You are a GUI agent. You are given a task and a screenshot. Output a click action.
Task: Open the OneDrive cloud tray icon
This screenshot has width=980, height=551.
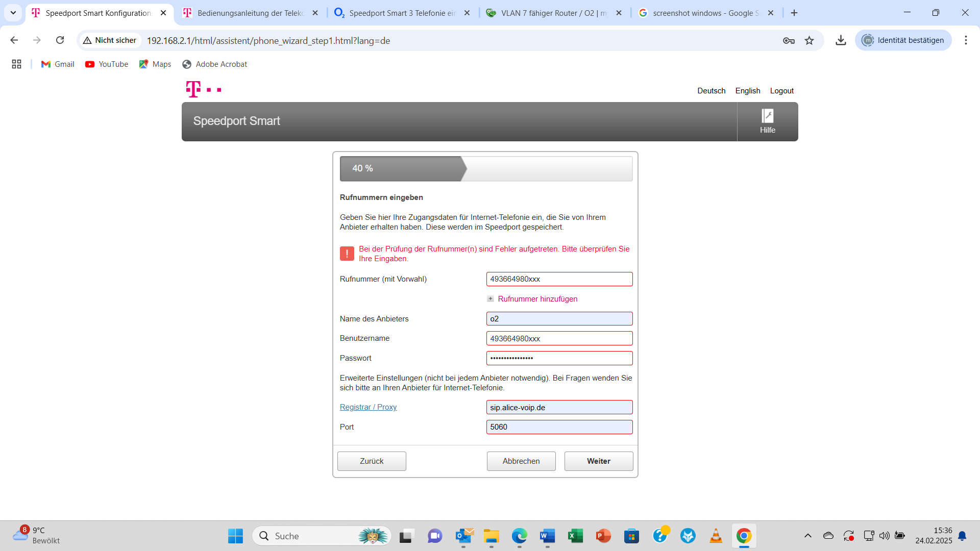pyautogui.click(x=828, y=536)
